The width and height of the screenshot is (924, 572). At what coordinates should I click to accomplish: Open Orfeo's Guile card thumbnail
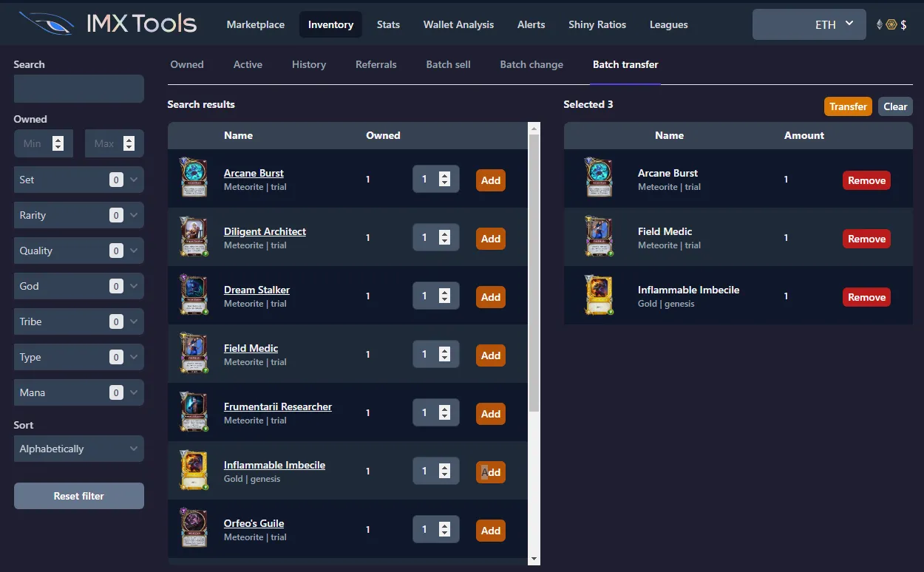tap(194, 528)
